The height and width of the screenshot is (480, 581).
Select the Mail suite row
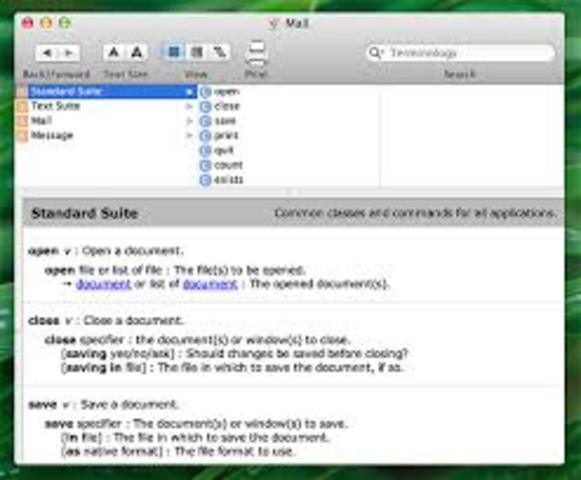[x=107, y=121]
